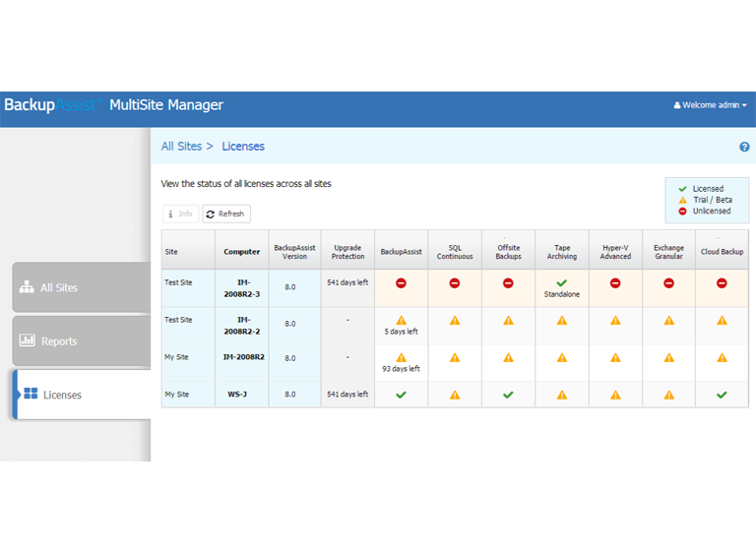Click the unlicensed Cloud Backup icon for IM-2008R2-3
Screen dimensions: 756x554
722,283
